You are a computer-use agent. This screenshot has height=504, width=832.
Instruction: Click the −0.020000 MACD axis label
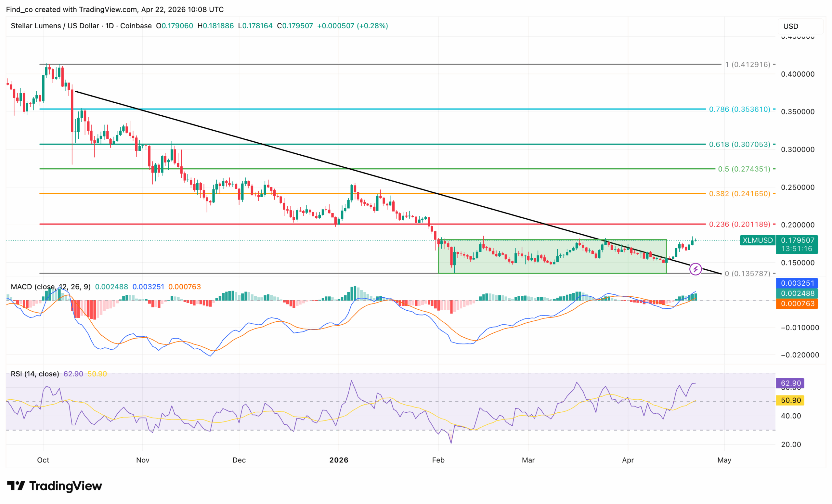(800, 355)
